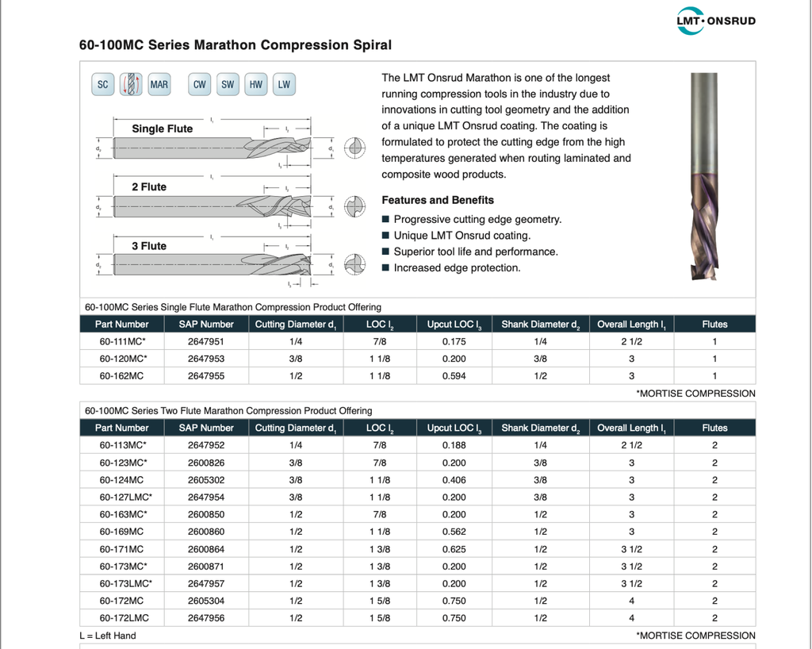
Task: Select the SW material icon
Action: (x=228, y=85)
